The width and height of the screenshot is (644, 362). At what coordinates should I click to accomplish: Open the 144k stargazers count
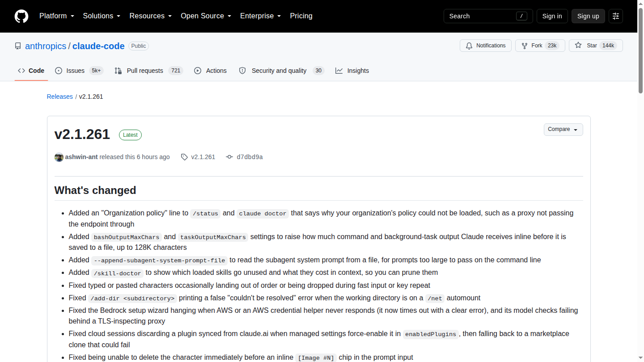click(x=608, y=46)
